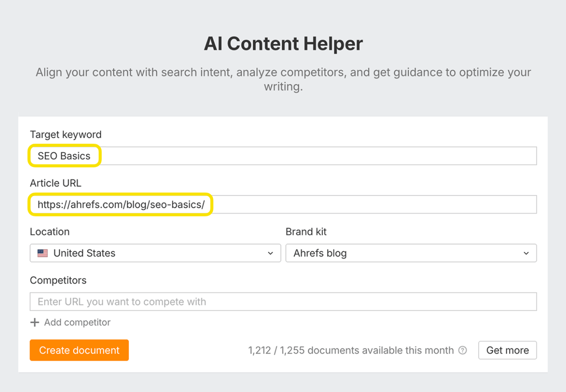Click the United States flag icon
566x392 pixels.
42,253
